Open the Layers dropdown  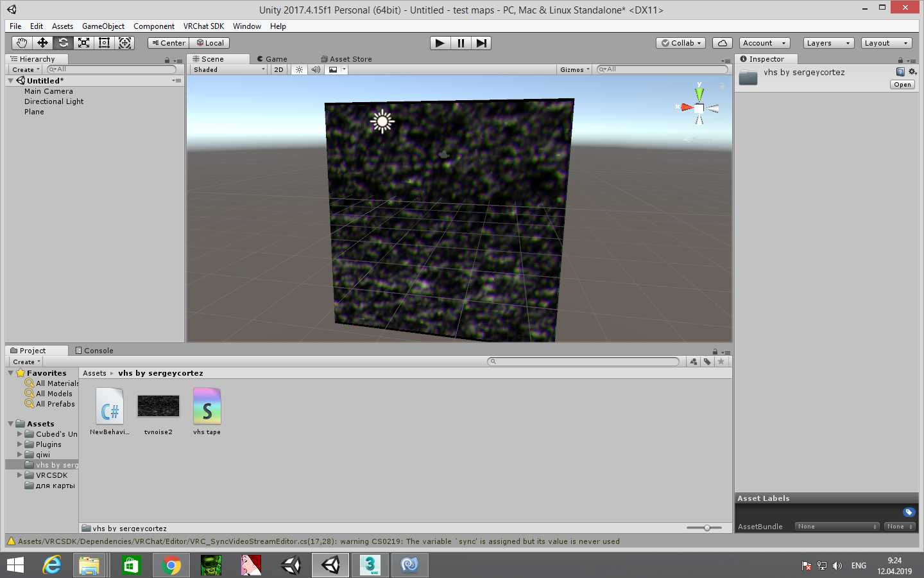(x=828, y=43)
